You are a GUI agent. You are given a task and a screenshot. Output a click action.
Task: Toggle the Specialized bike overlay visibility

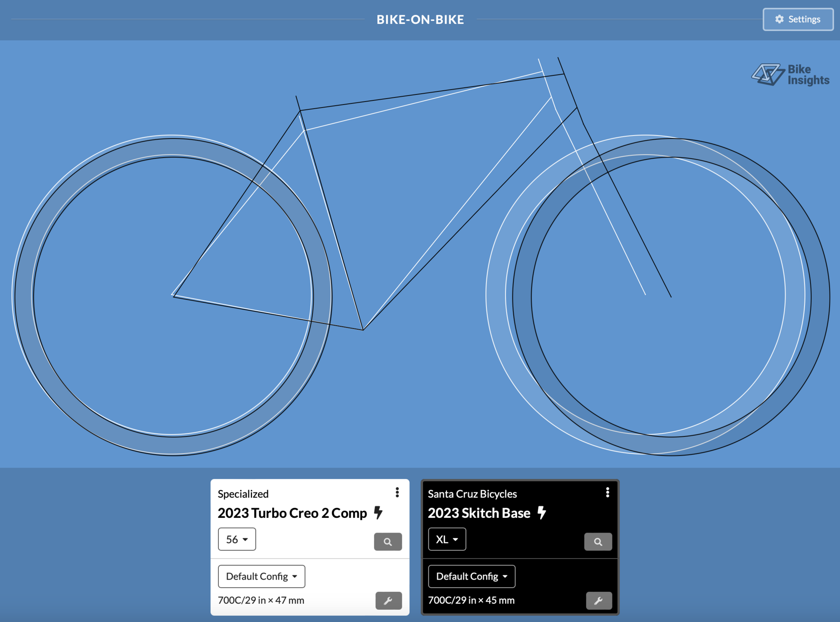coord(396,493)
